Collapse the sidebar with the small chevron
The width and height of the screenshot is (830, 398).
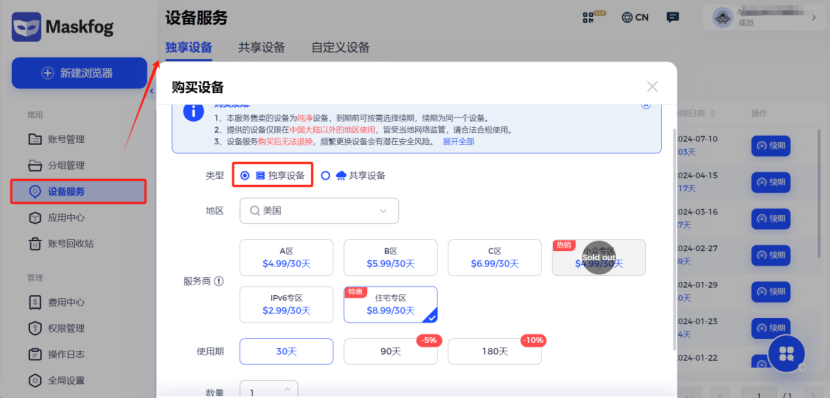coord(152,91)
